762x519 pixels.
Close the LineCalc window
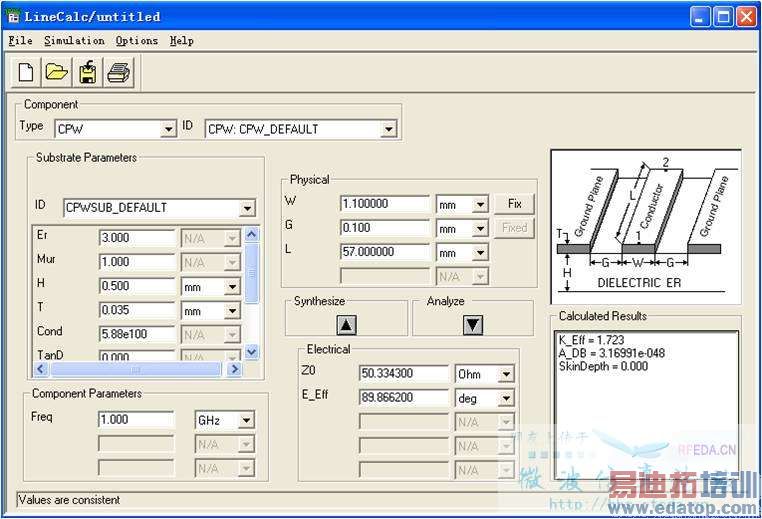(746, 17)
